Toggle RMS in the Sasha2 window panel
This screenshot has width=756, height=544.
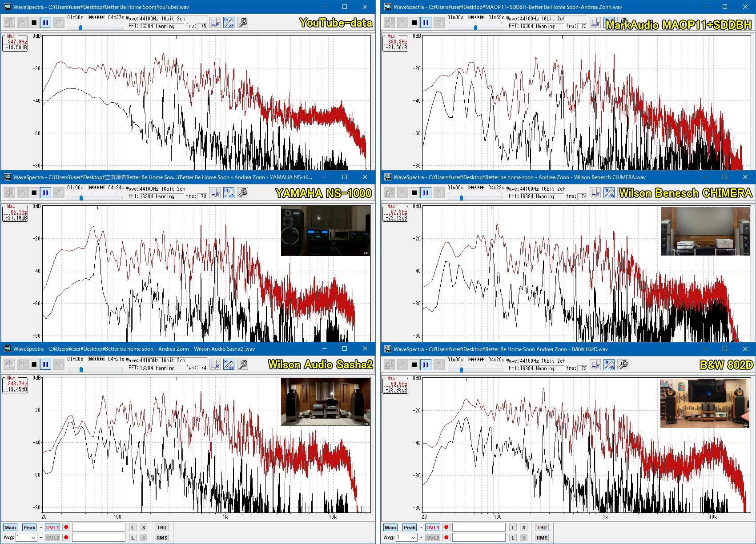pyautogui.click(x=161, y=537)
